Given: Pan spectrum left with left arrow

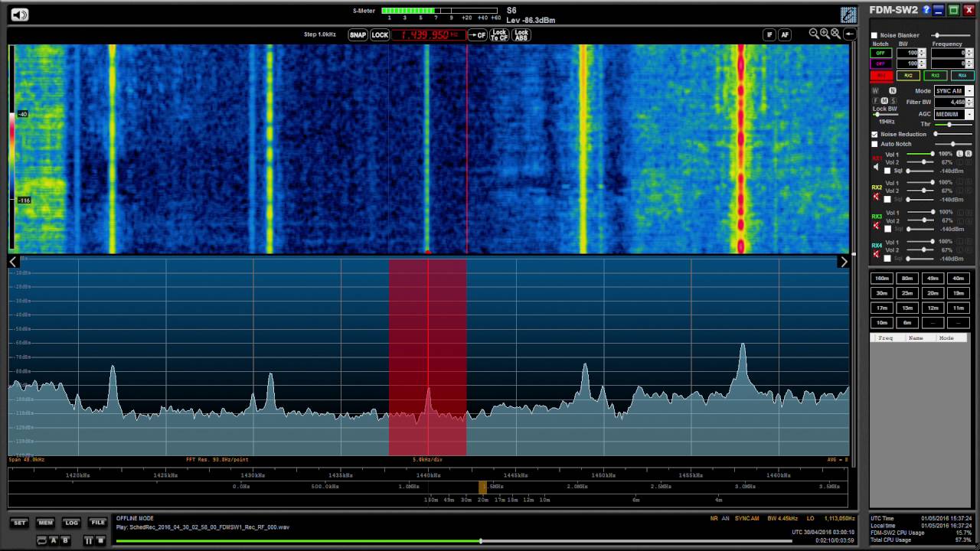Looking at the screenshot, I should (x=13, y=262).
